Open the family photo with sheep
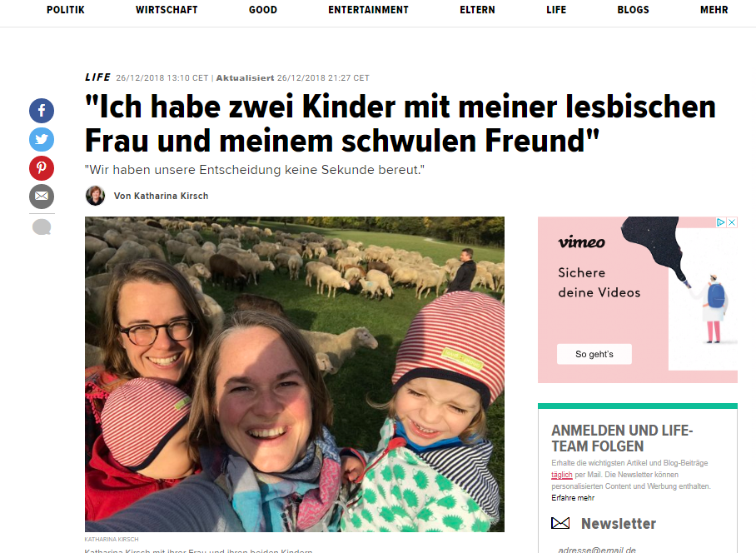Viewport: 756px width, 553px height. 295,374
